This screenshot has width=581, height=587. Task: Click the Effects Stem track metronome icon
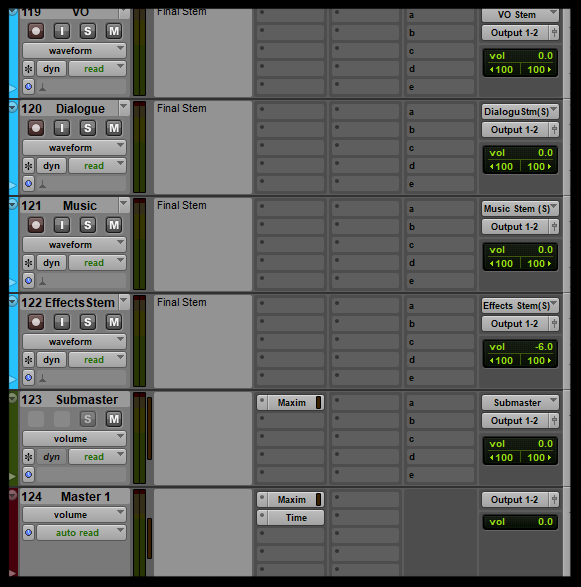pyautogui.click(x=43, y=378)
